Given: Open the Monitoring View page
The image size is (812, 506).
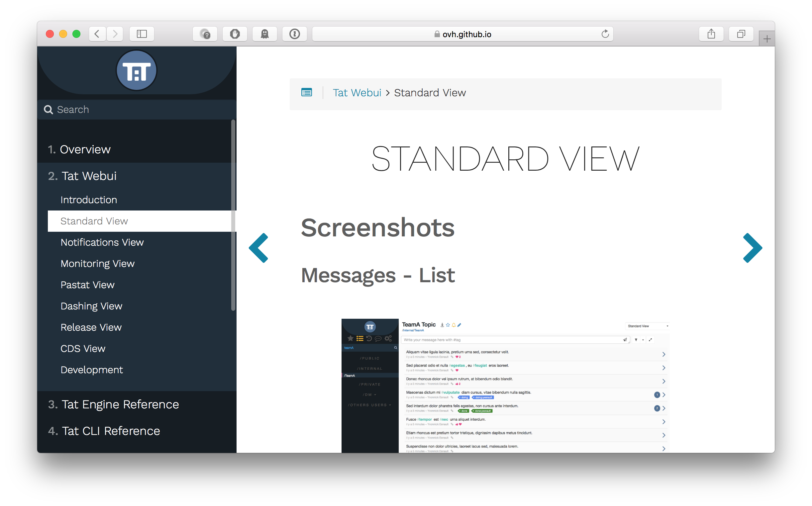Looking at the screenshot, I should point(97,264).
